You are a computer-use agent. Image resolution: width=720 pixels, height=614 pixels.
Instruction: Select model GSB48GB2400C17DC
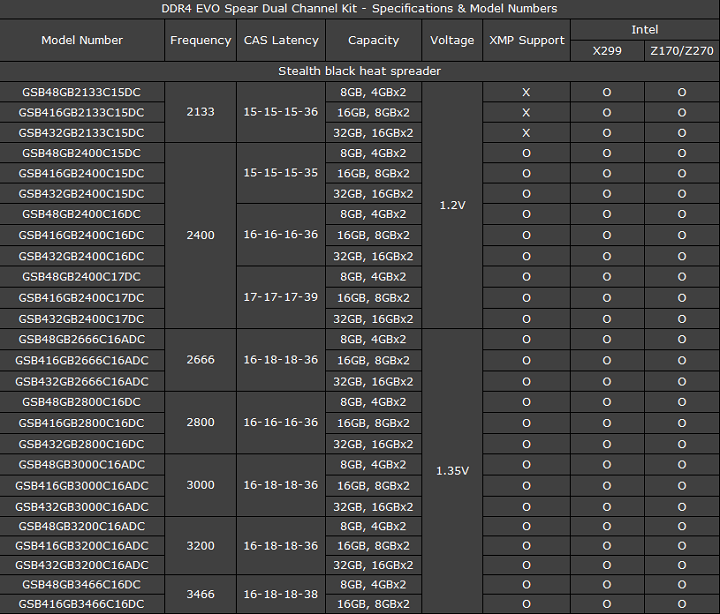point(82,277)
